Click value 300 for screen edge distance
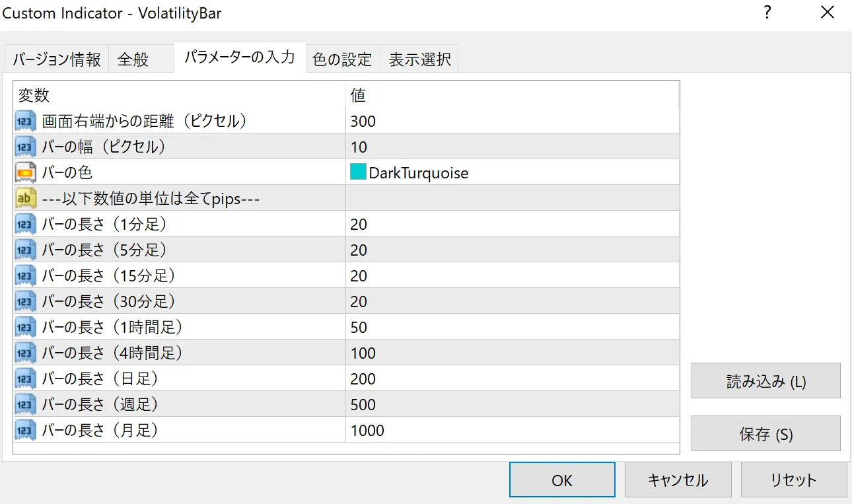Screen dimensions: 852x504 tap(363, 122)
